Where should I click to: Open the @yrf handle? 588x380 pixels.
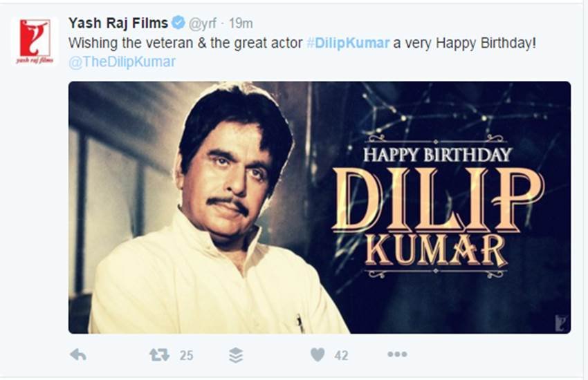(202, 23)
